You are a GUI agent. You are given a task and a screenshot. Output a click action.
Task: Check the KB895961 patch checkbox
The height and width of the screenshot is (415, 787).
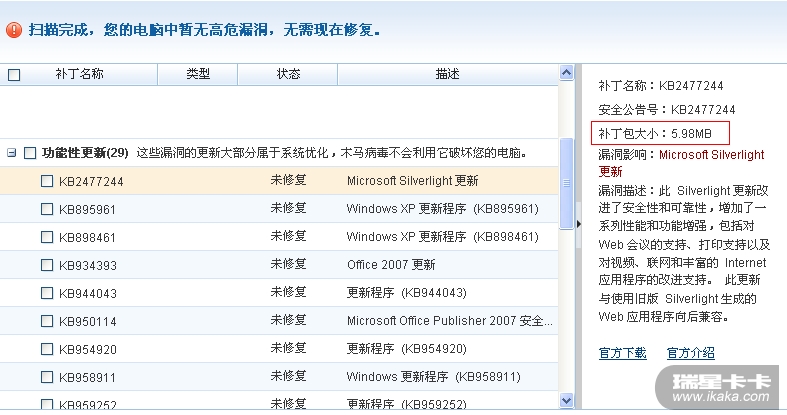point(47,209)
